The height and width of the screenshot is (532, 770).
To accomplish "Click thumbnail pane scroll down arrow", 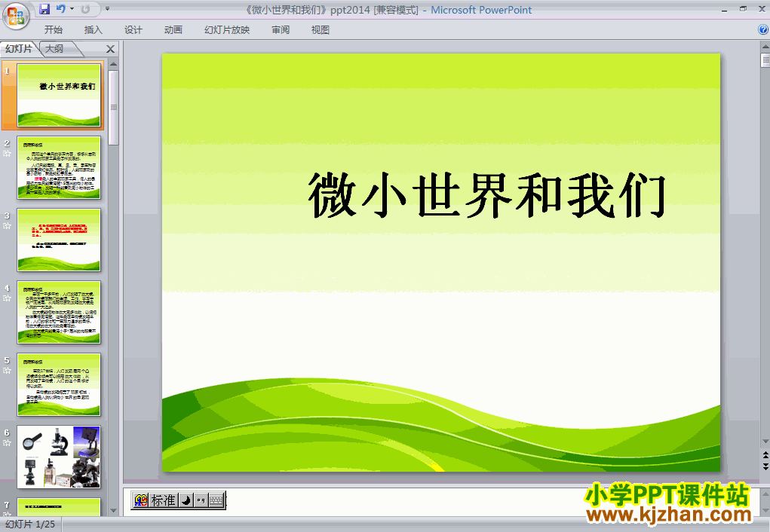I will [113, 511].
